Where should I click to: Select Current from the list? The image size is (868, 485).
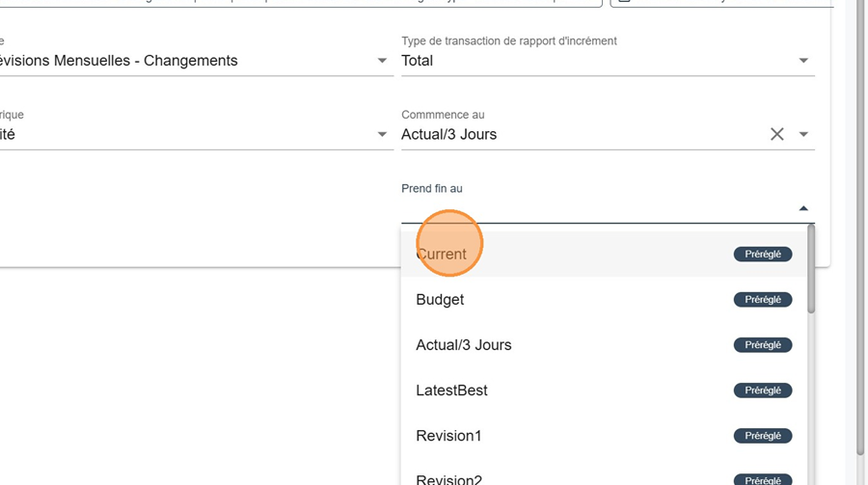tap(442, 255)
